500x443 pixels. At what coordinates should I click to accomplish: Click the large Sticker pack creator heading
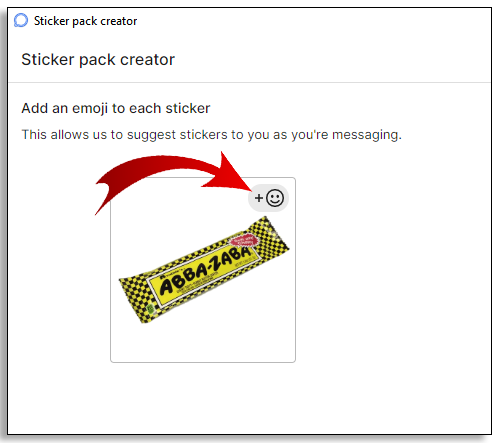[x=98, y=60]
